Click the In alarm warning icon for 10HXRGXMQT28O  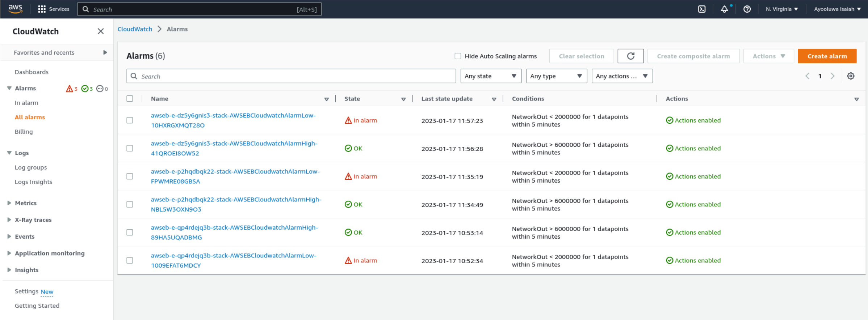click(348, 120)
